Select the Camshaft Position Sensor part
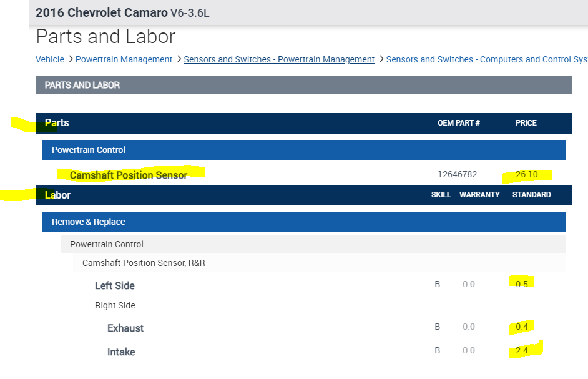588x379 pixels. pos(129,175)
